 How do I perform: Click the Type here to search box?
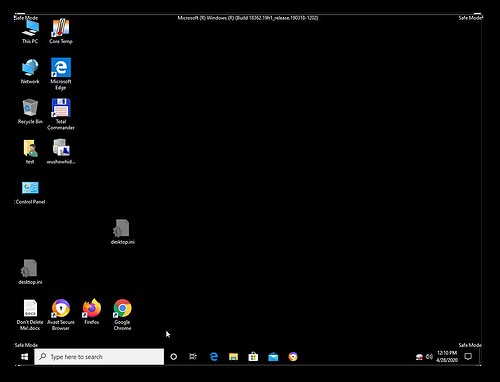click(x=99, y=357)
